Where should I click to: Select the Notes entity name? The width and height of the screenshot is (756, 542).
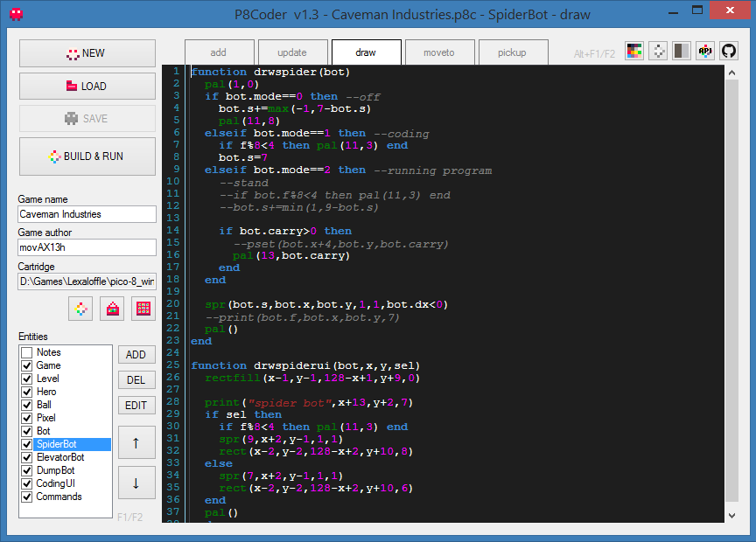[49, 352]
